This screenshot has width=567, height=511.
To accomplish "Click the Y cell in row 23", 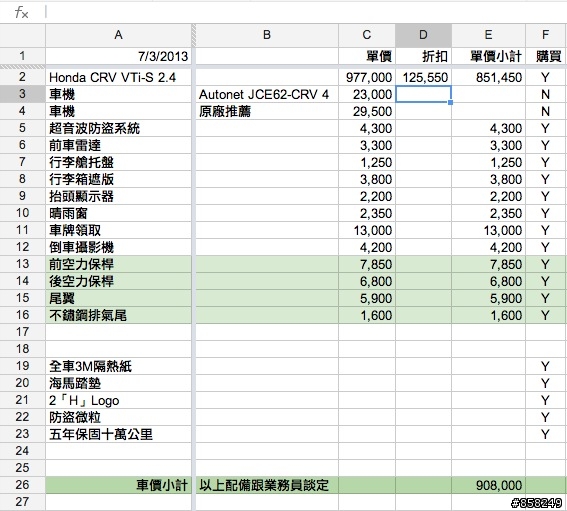I will pyautogui.click(x=546, y=434).
